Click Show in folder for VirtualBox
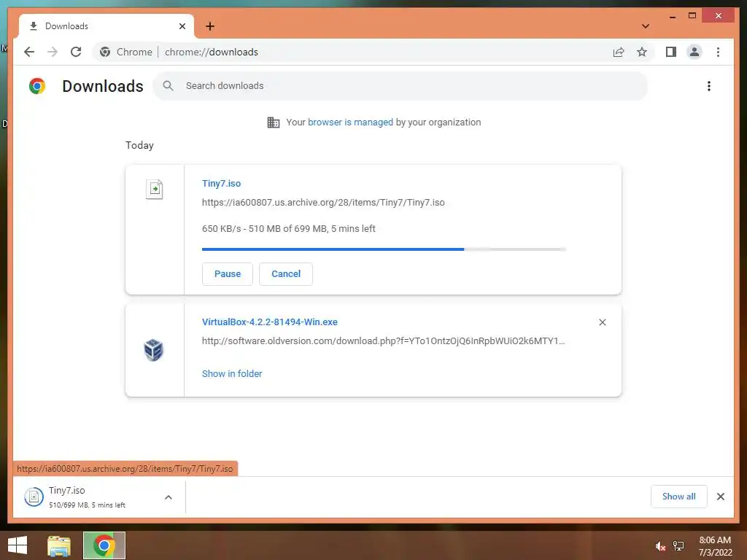 pyautogui.click(x=232, y=374)
